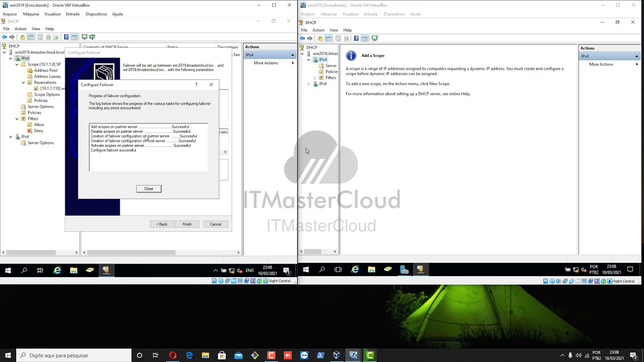The image size is (644, 362).
Task: Open Dispositivos menu in win2019 VirtualBox window
Action: click(96, 14)
